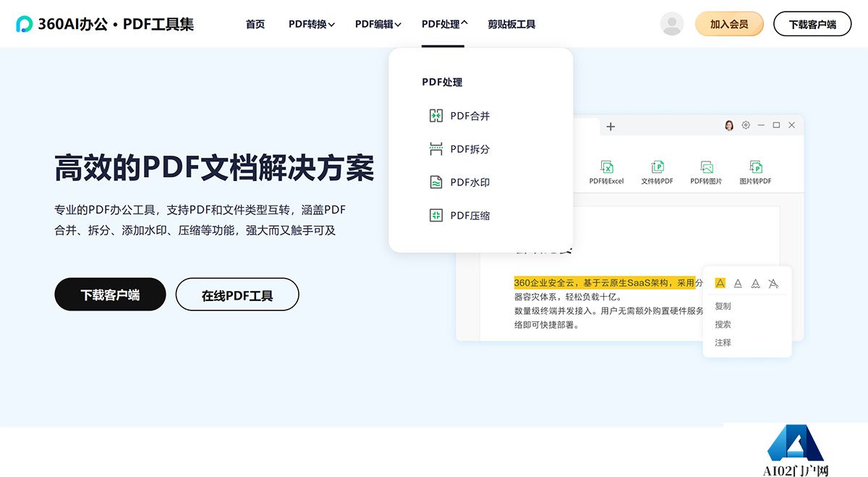Image resolution: width=868 pixels, height=477 pixels.
Task: Select the wavy underline annotation icon
Action: [755, 283]
